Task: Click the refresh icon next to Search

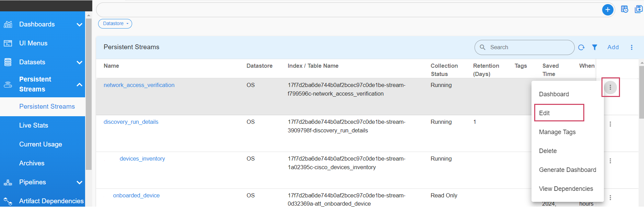Action: [x=581, y=47]
